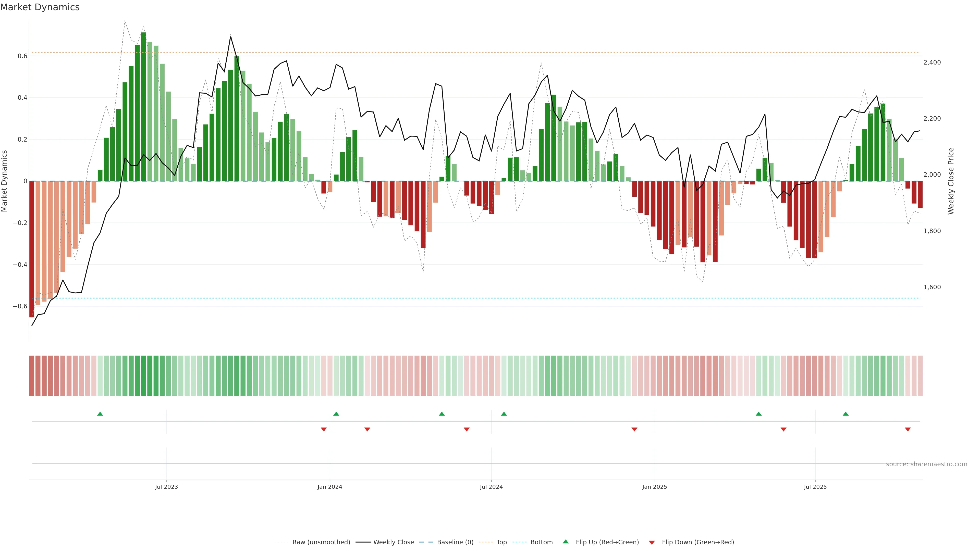980x551 pixels.
Task: Click the first green flip-up triangle marker
Action: click(100, 414)
